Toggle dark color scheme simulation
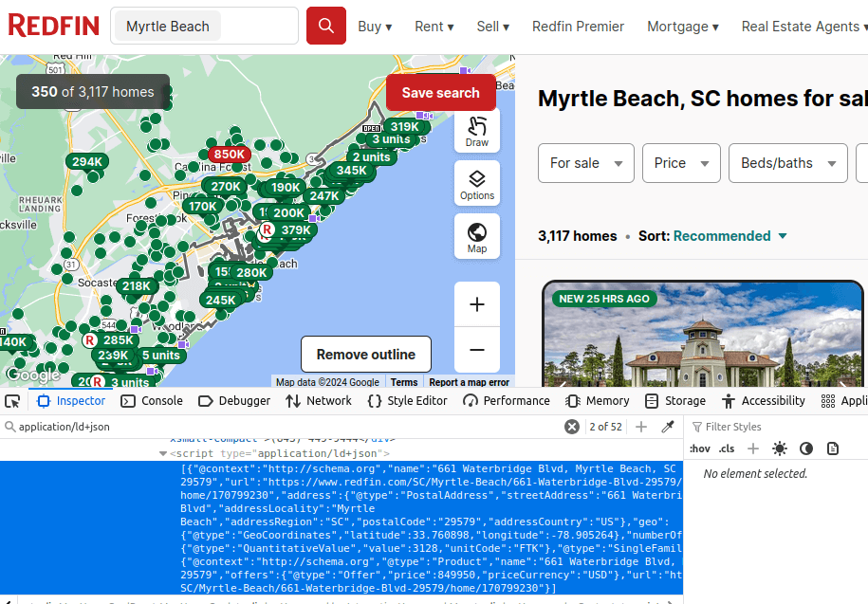Viewport: 868px width, 604px height. coord(806,448)
